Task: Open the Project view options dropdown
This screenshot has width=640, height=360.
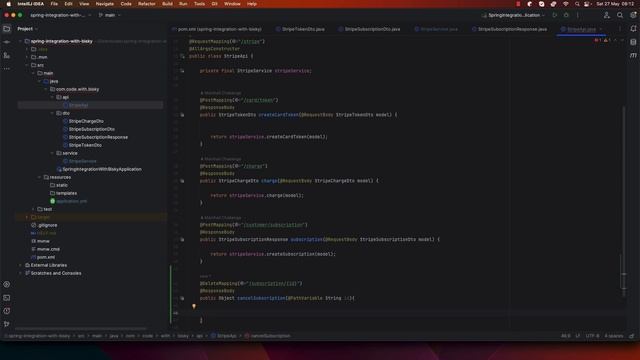Action: [27, 29]
